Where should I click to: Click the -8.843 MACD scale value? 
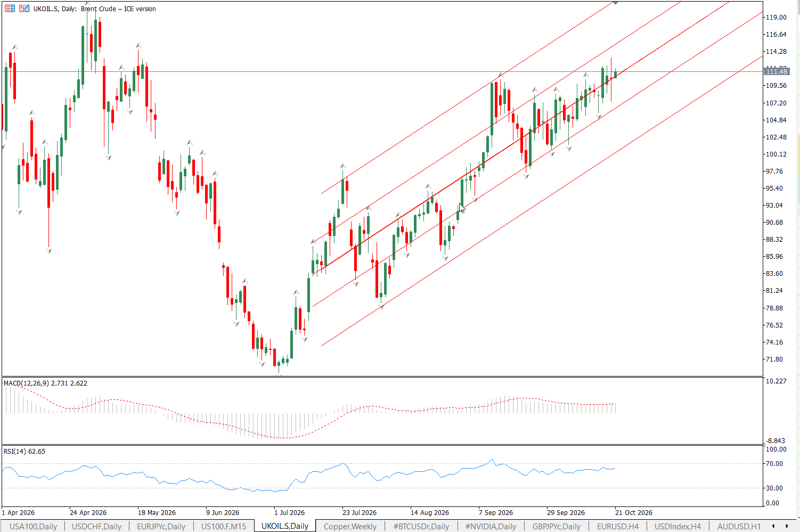point(775,440)
